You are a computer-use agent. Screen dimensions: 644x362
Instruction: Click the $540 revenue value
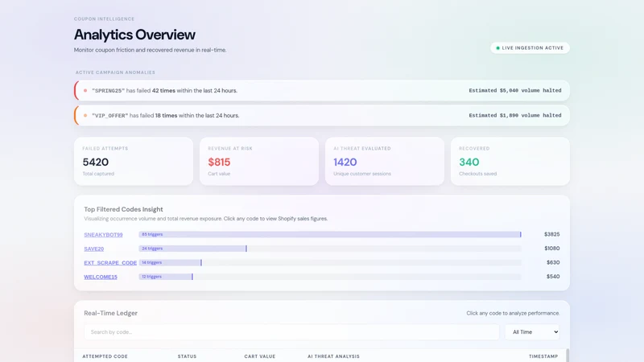553,277
